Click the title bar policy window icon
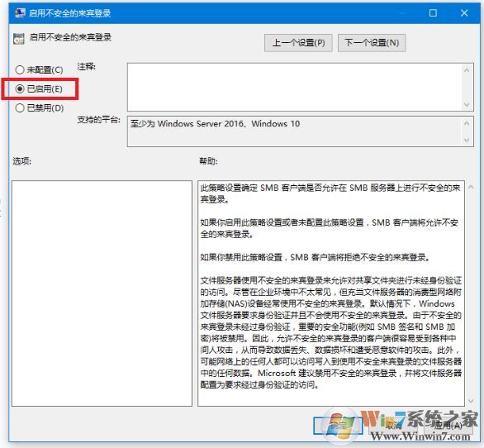Image resolution: width=484 pixels, height=448 pixels. point(20,13)
